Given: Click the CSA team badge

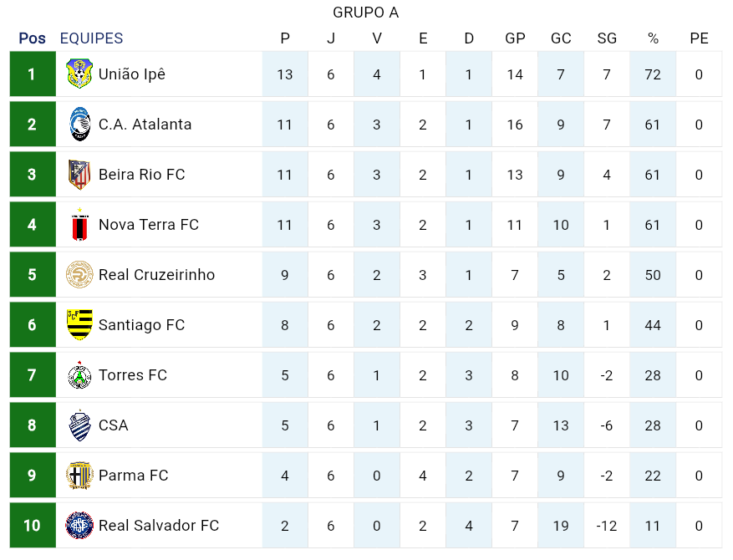Looking at the screenshot, I should click(79, 425).
